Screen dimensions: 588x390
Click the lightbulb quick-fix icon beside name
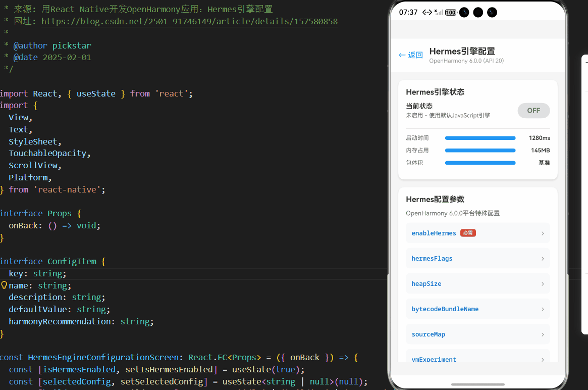[4, 285]
